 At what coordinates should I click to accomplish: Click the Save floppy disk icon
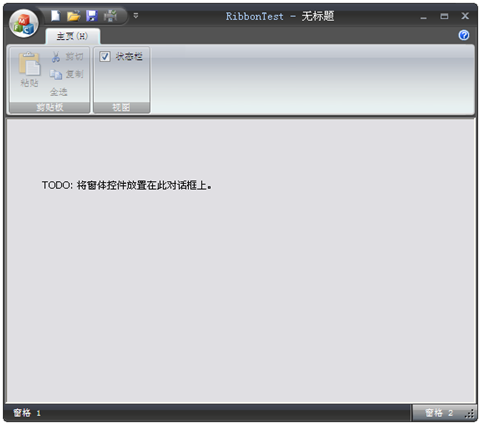pyautogui.click(x=92, y=16)
